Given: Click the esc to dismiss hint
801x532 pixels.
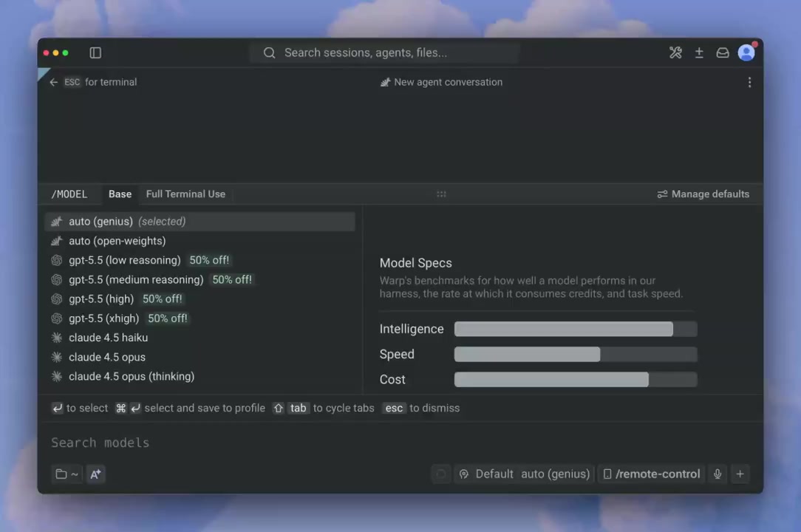Looking at the screenshot, I should pyautogui.click(x=421, y=409).
